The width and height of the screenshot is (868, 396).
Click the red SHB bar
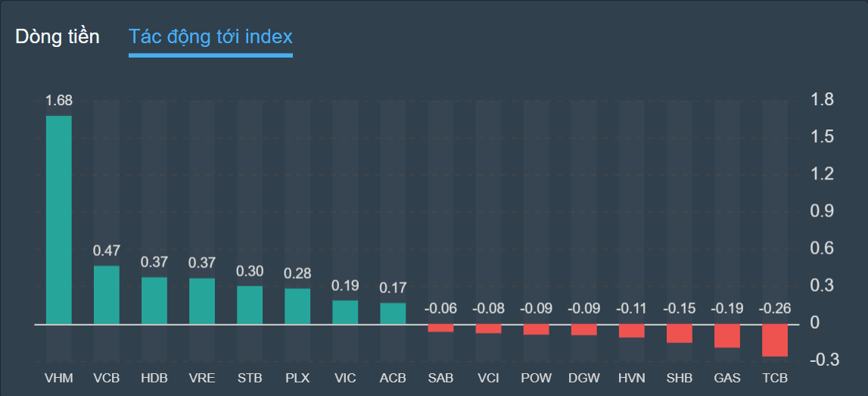tap(680, 333)
